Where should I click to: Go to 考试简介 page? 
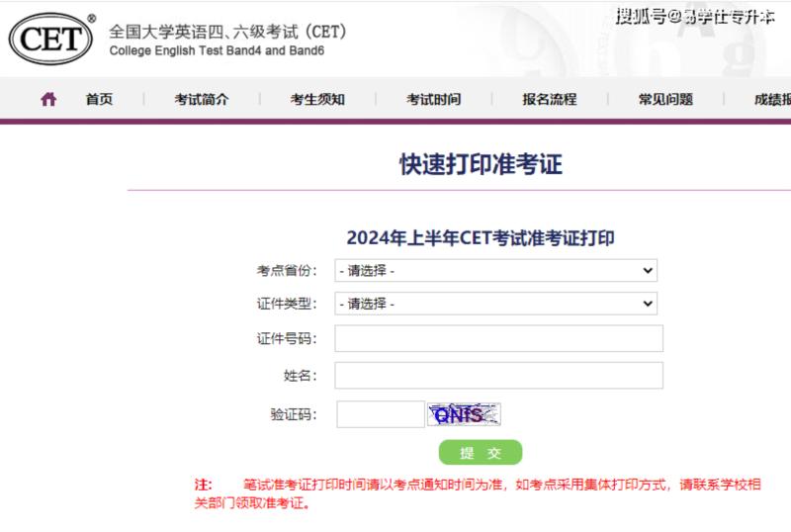pos(202,100)
